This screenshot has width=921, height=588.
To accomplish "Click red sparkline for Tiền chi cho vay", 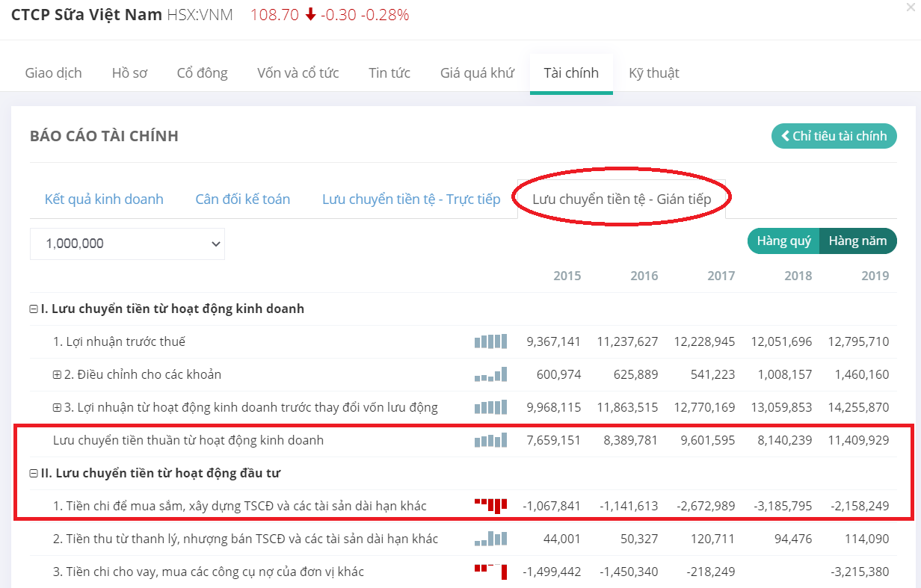I will pos(490,572).
